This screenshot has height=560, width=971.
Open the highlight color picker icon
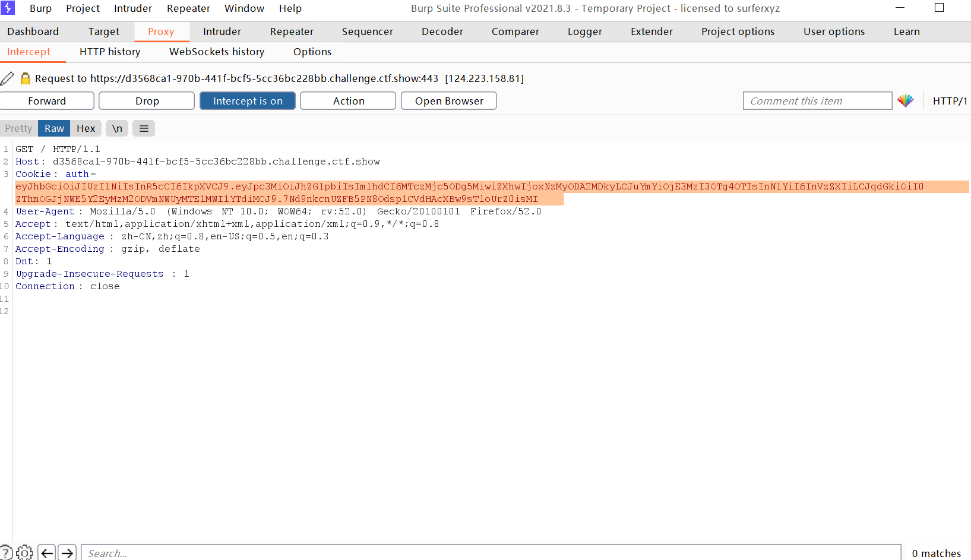pyautogui.click(x=906, y=101)
